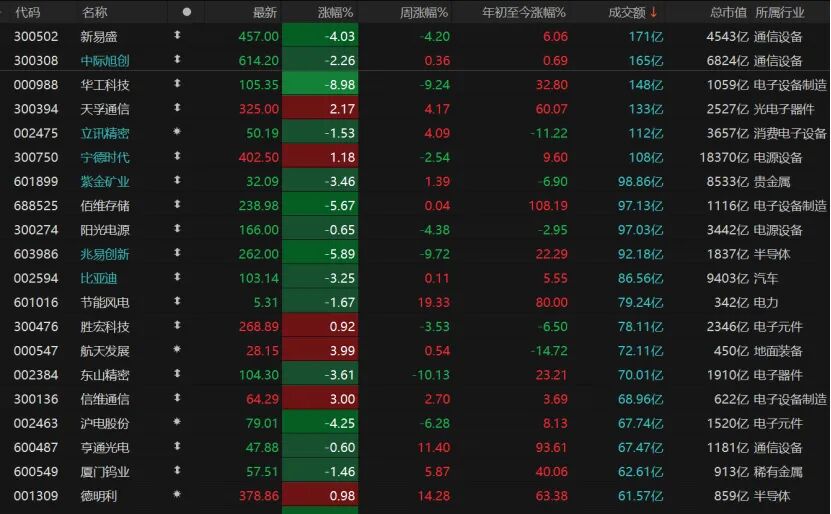
Task: Select the stock name 阳光电源
Action: click(105, 230)
